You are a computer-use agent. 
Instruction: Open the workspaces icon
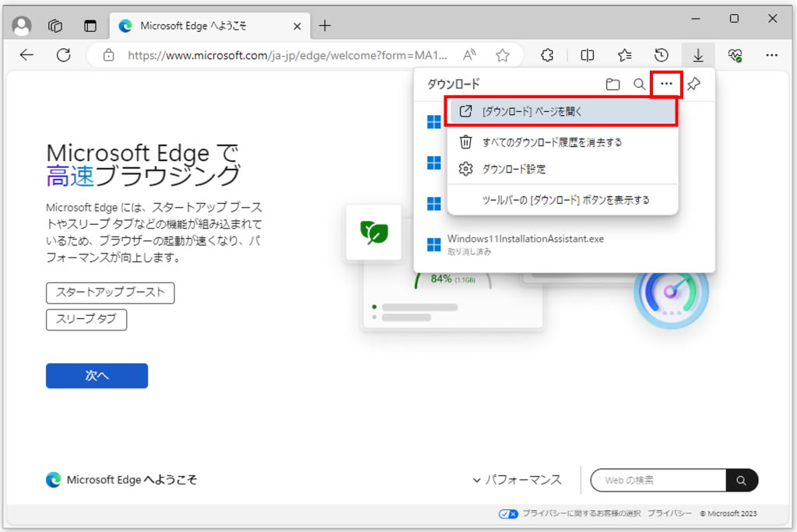click(55, 26)
